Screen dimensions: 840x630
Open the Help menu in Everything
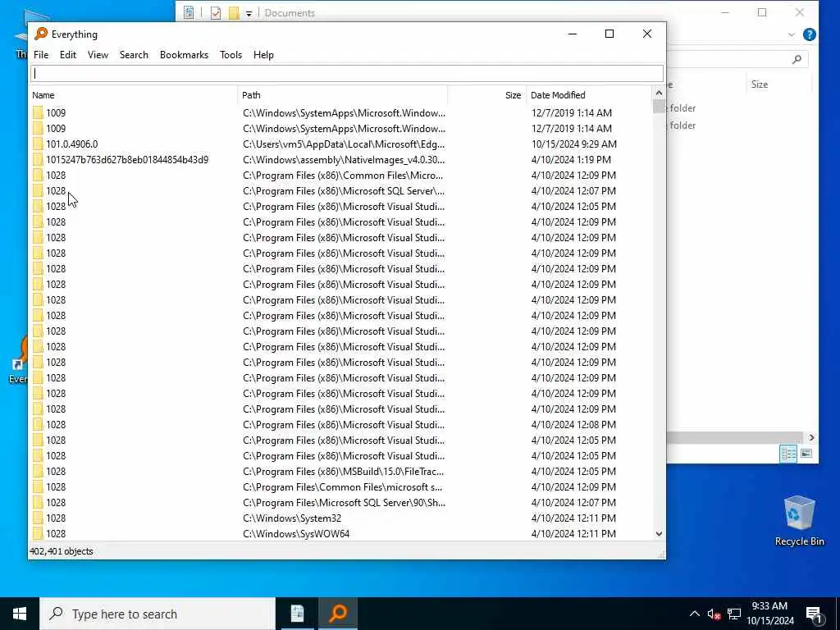pyautogui.click(x=263, y=55)
